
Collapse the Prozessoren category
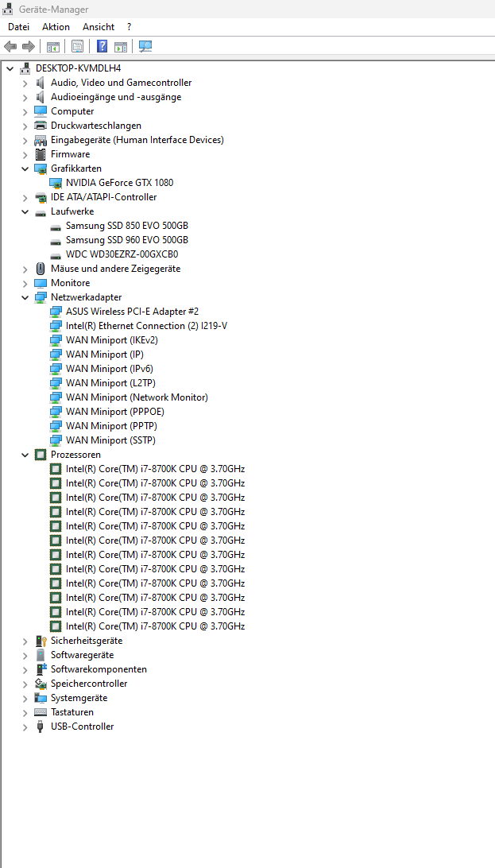tap(25, 455)
